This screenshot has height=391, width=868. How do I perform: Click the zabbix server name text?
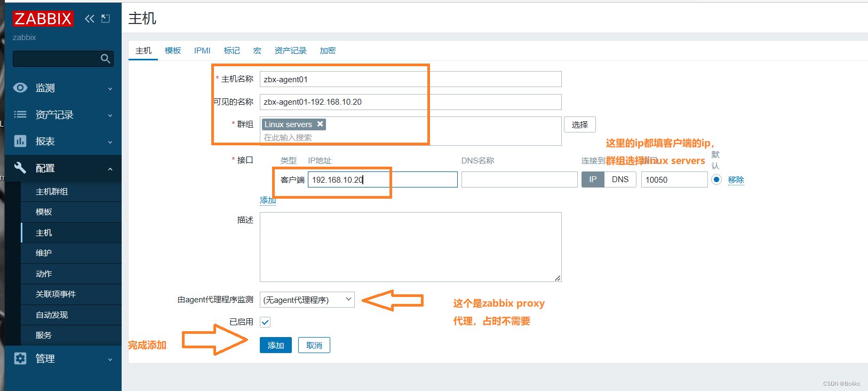point(25,37)
